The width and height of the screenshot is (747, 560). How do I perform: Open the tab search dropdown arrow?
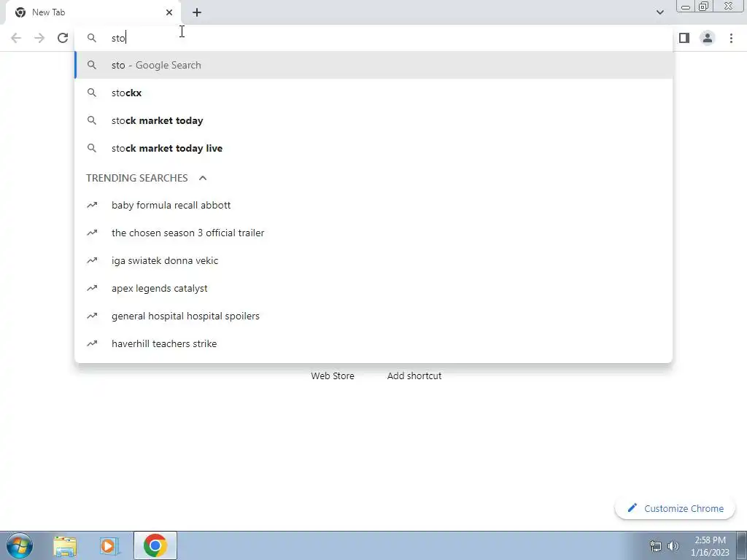[659, 12]
